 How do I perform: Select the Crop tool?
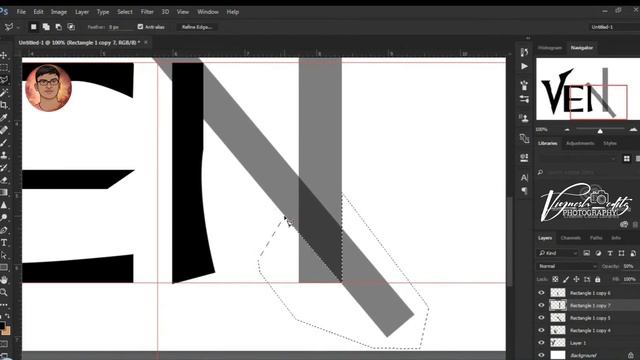4,105
